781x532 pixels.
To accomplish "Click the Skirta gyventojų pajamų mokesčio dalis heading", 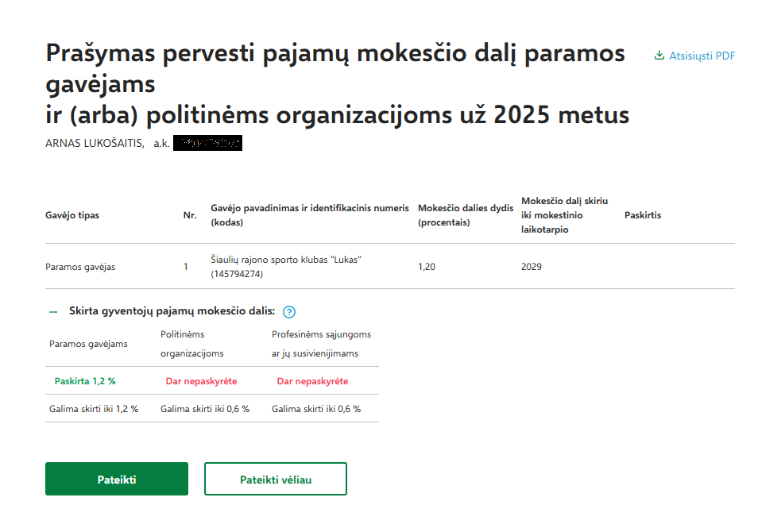I will (x=172, y=311).
